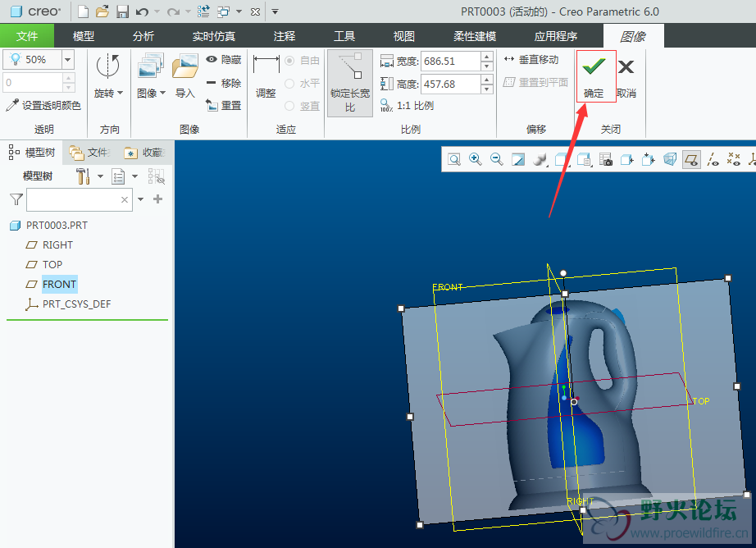
Task: Expand the 图像 images dropdown
Action: (x=163, y=93)
